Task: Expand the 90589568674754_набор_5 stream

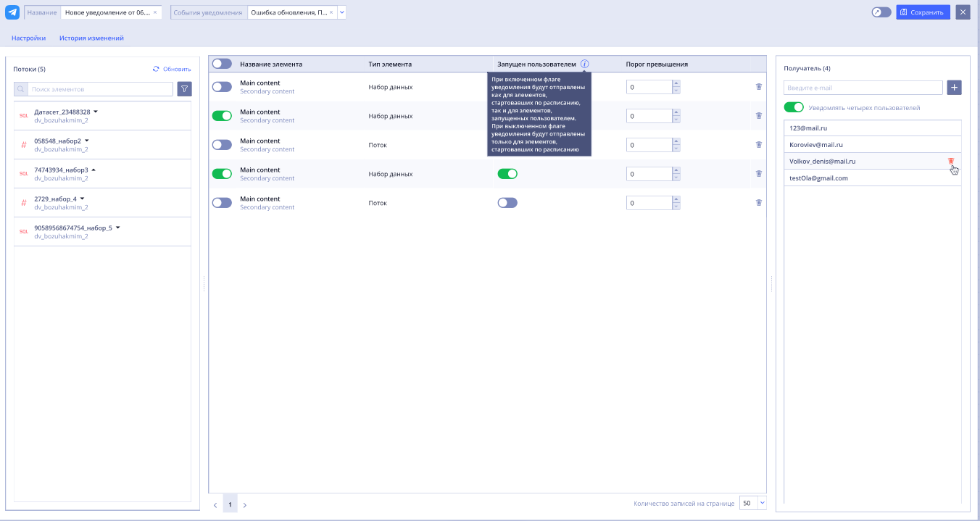Action: [x=117, y=228]
